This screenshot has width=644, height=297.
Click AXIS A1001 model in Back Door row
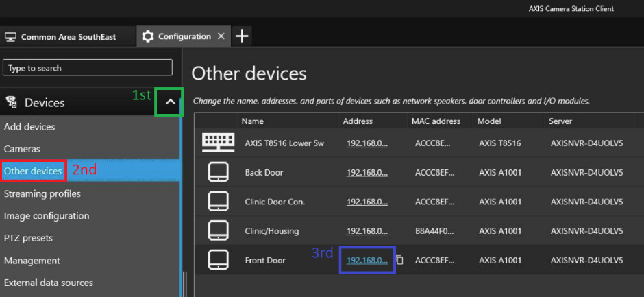[500, 172]
